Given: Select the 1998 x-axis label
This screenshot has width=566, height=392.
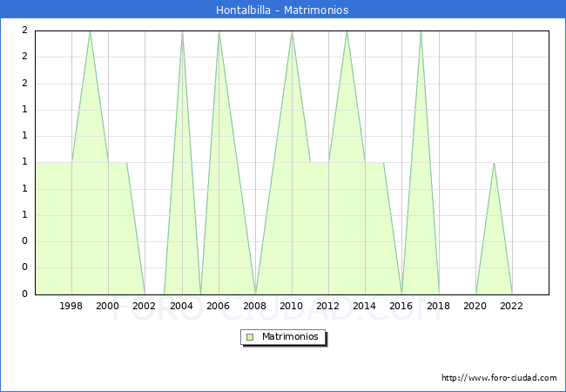Looking at the screenshot, I should (x=71, y=306).
